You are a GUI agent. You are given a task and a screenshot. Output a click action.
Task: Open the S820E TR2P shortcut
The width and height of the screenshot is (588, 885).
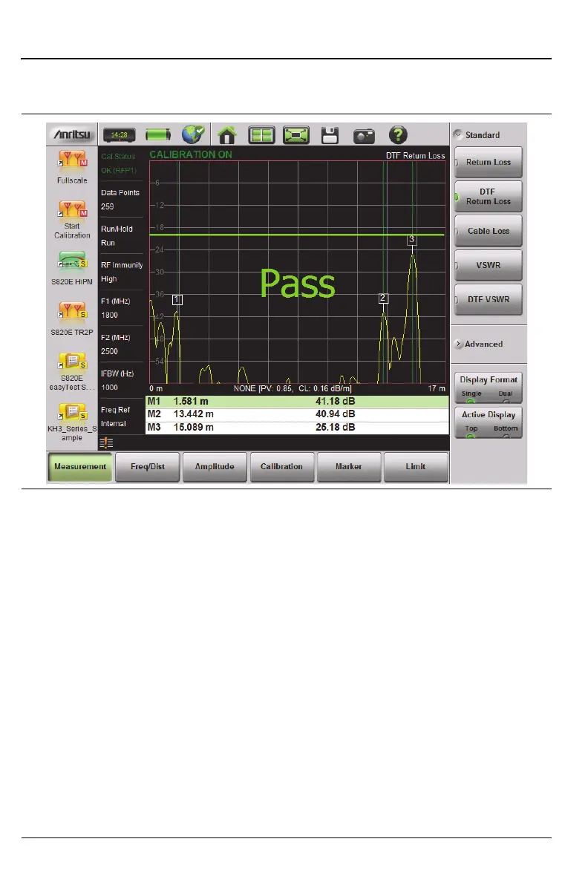72,311
